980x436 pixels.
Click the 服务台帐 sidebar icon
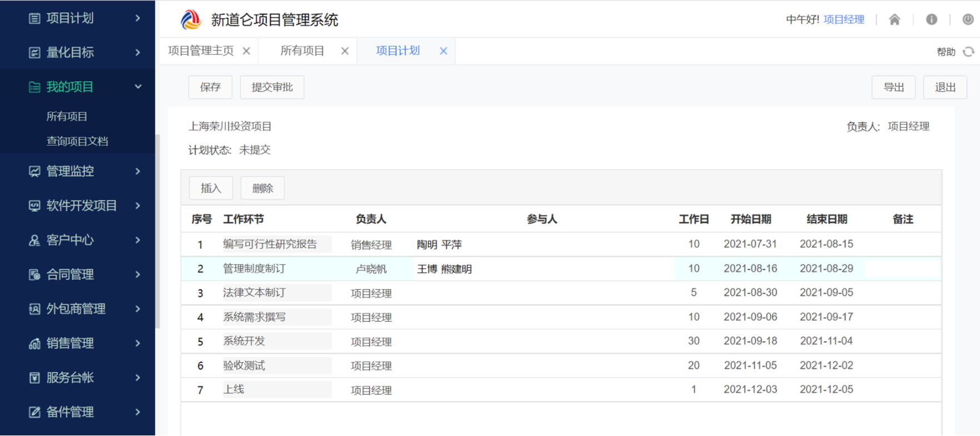pyautogui.click(x=34, y=378)
